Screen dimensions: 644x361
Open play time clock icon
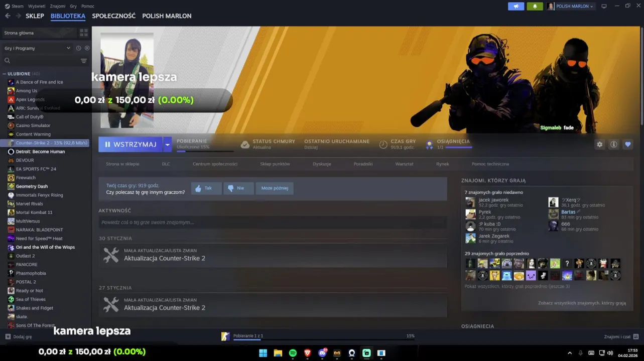coord(383,144)
